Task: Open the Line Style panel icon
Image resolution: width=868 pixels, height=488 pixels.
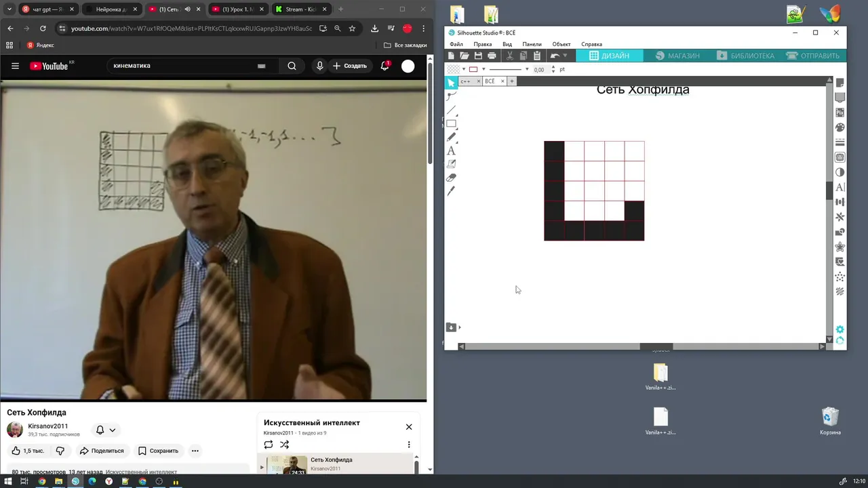Action: (840, 142)
